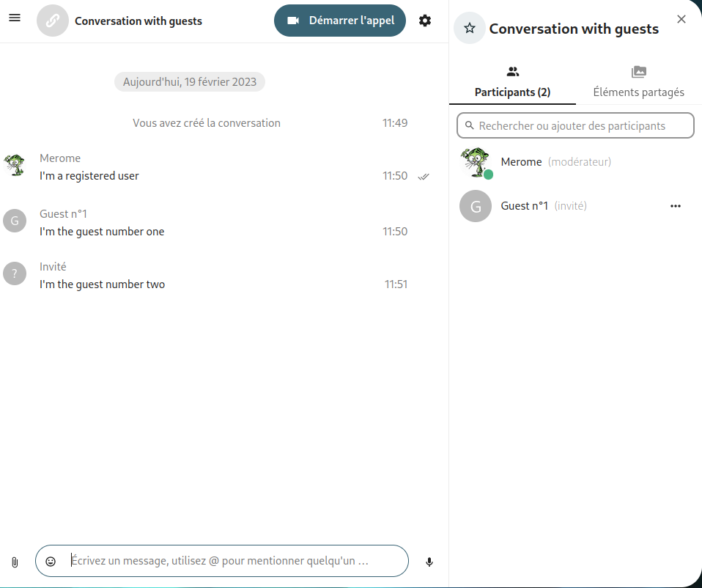Select the Participants (2) tab
Image resolution: width=702 pixels, height=588 pixels.
(512, 92)
